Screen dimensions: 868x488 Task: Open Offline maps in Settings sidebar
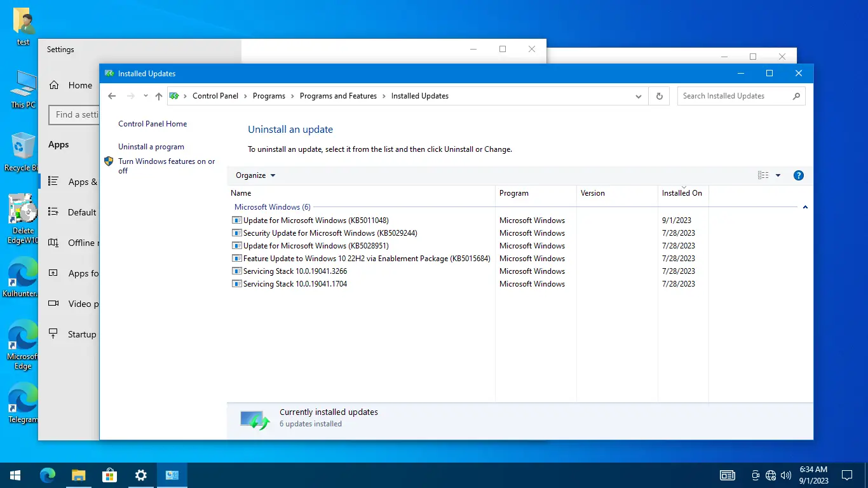70,243
